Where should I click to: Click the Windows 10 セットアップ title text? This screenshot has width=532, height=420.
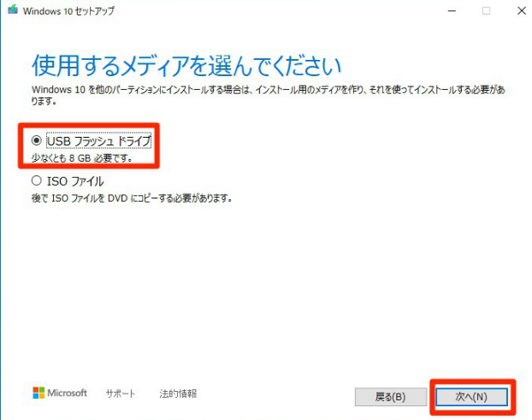(x=69, y=11)
